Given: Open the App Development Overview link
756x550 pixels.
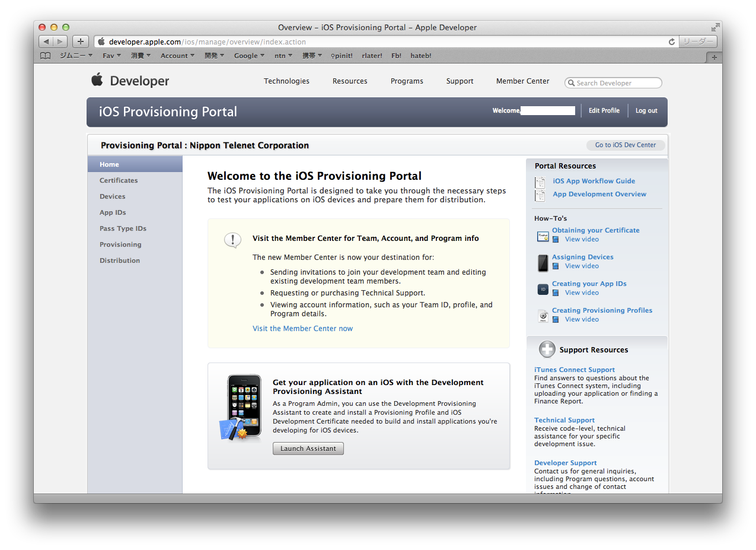Looking at the screenshot, I should pyautogui.click(x=599, y=195).
